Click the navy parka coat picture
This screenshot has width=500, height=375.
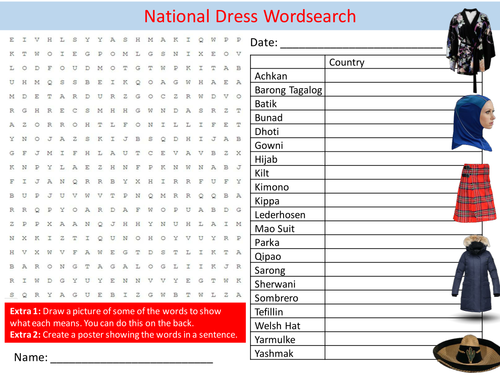475,274
